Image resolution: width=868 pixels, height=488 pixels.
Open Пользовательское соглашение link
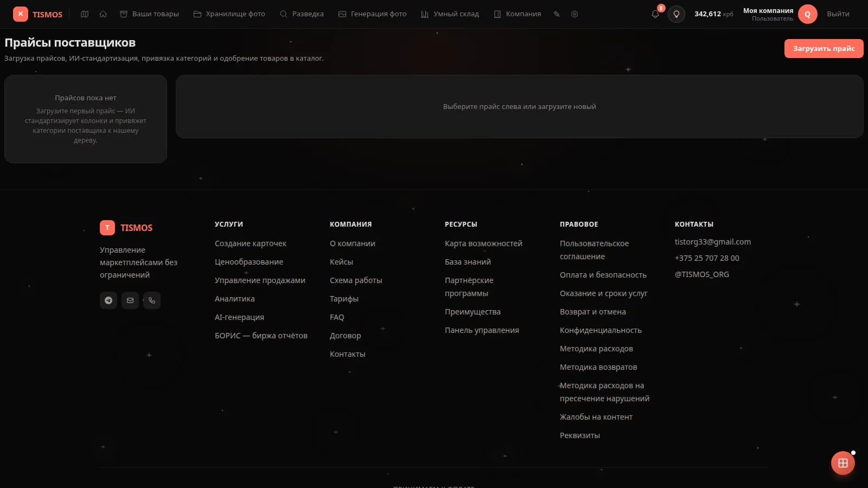[x=594, y=250]
